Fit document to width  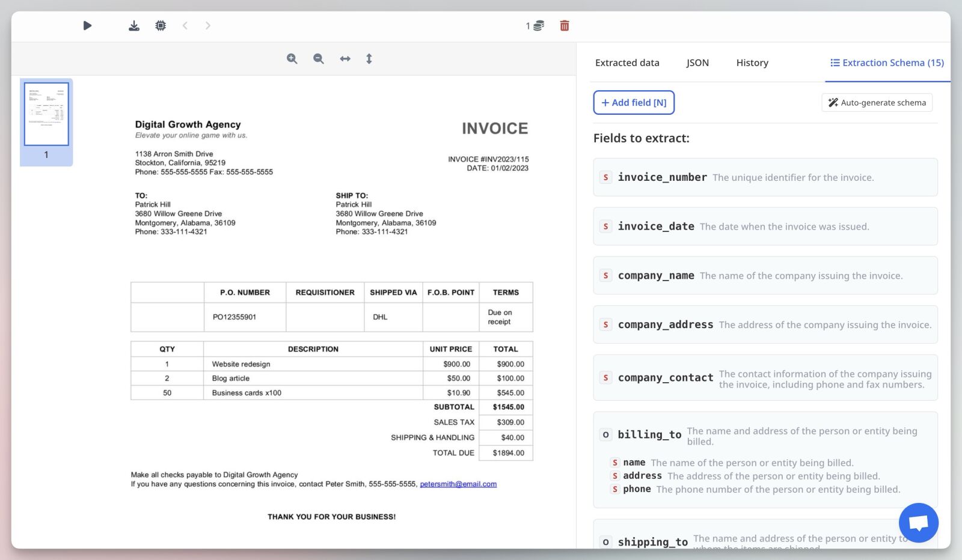[345, 58]
